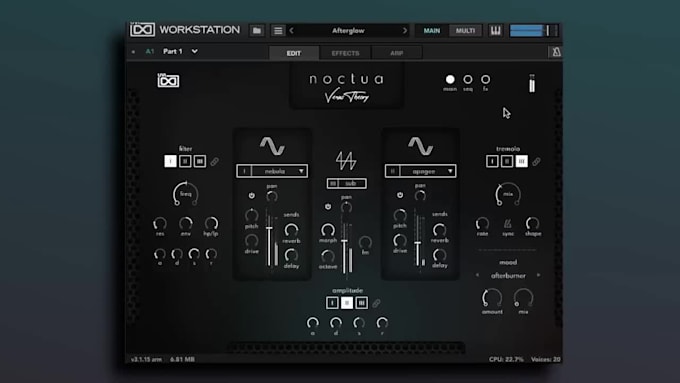
Task: Select the main page radio button
Action: tap(450, 79)
